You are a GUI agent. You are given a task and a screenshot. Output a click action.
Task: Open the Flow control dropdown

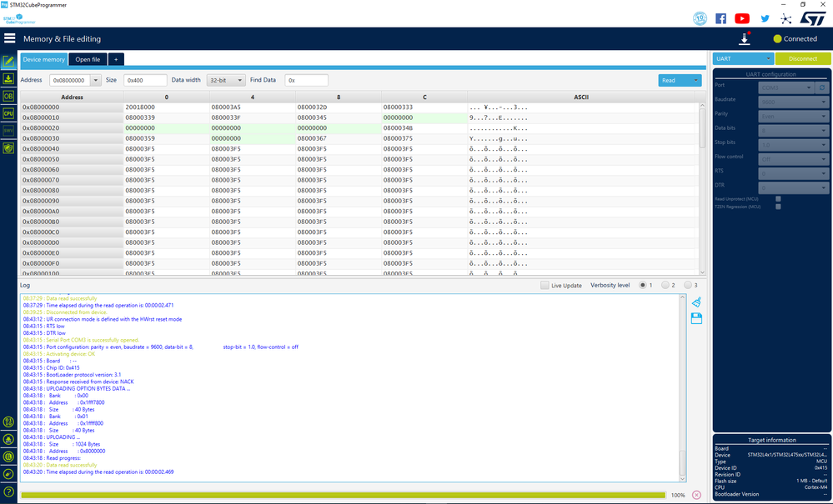(x=793, y=159)
